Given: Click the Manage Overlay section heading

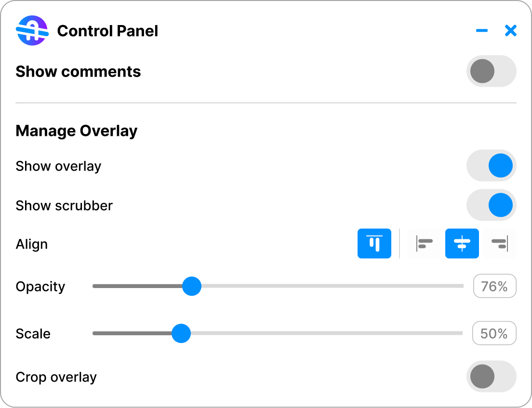Looking at the screenshot, I should click(x=76, y=131).
